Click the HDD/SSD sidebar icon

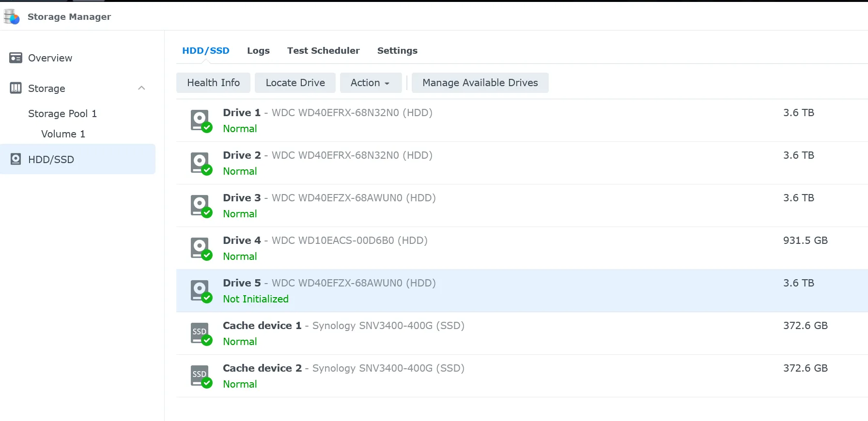coord(15,159)
